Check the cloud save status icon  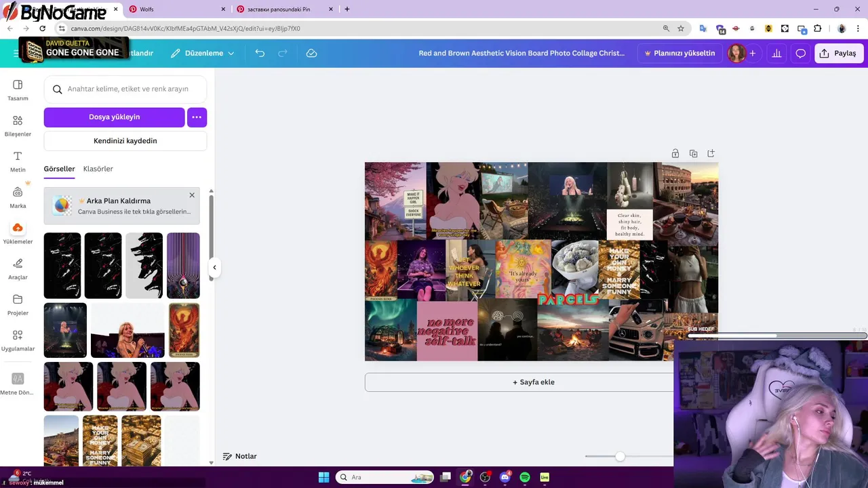(311, 53)
